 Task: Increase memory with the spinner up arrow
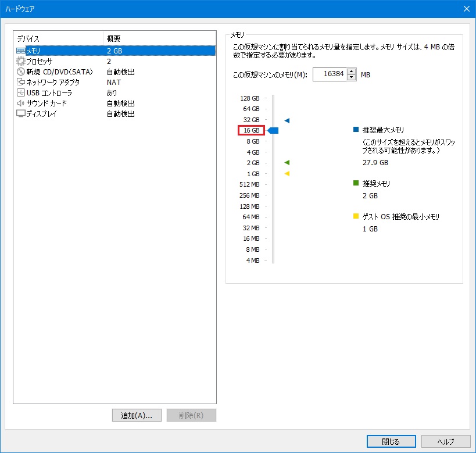coord(352,72)
